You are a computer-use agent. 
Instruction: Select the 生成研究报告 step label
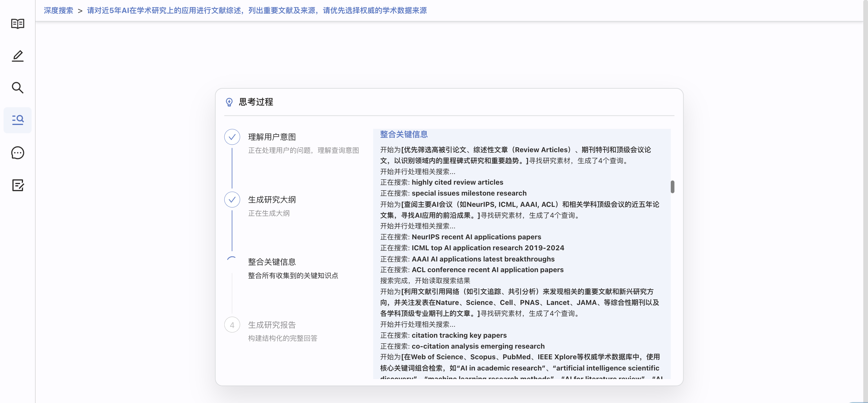(272, 325)
